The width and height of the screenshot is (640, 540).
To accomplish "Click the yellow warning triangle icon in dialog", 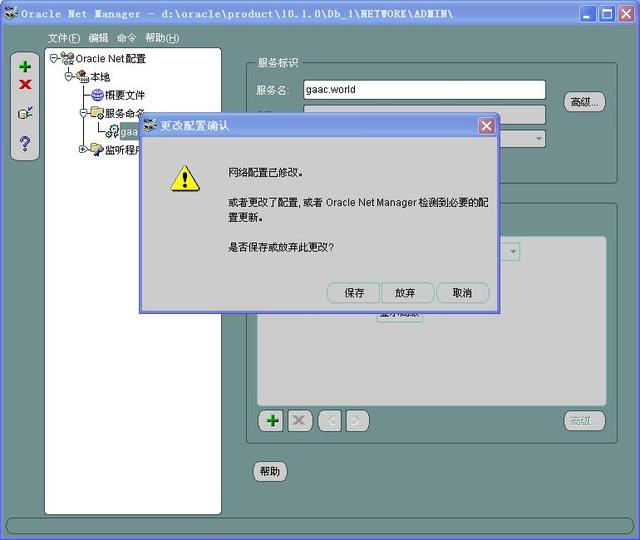I will click(x=185, y=179).
